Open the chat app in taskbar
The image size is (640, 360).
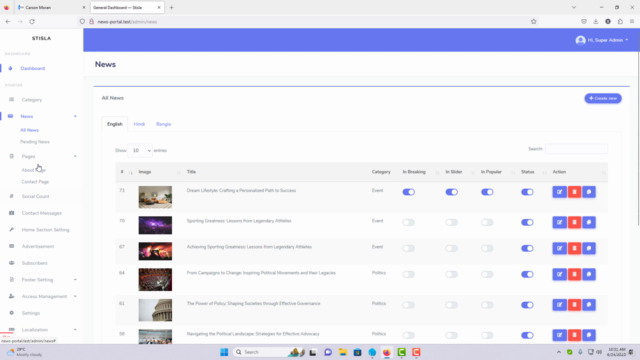click(328, 352)
